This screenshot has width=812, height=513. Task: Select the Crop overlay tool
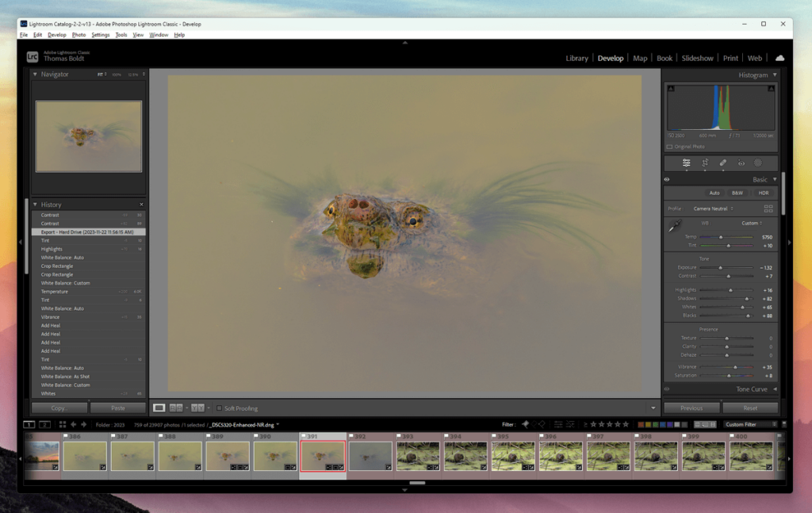click(x=704, y=163)
